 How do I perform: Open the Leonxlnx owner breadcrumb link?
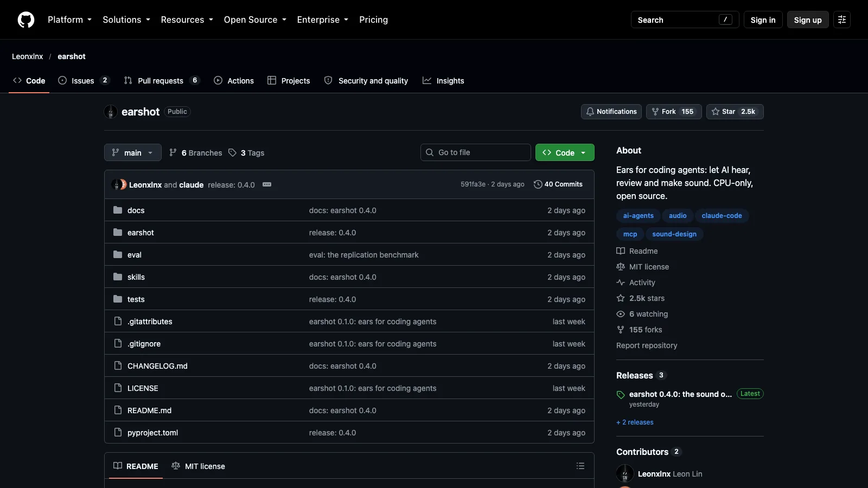pyautogui.click(x=27, y=56)
